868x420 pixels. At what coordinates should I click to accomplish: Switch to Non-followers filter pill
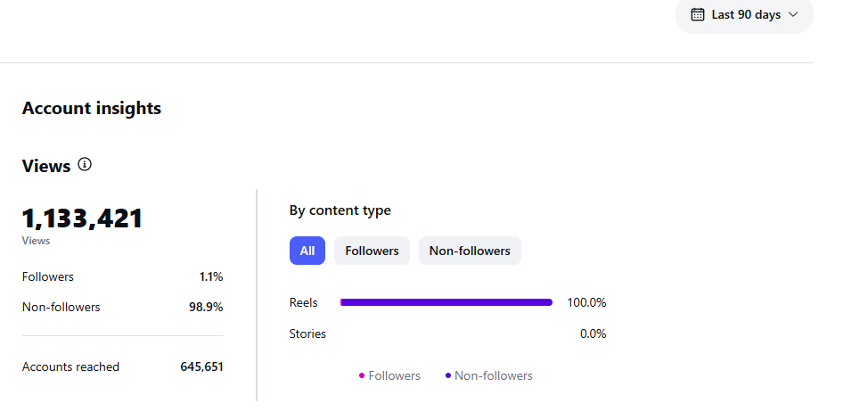point(470,251)
